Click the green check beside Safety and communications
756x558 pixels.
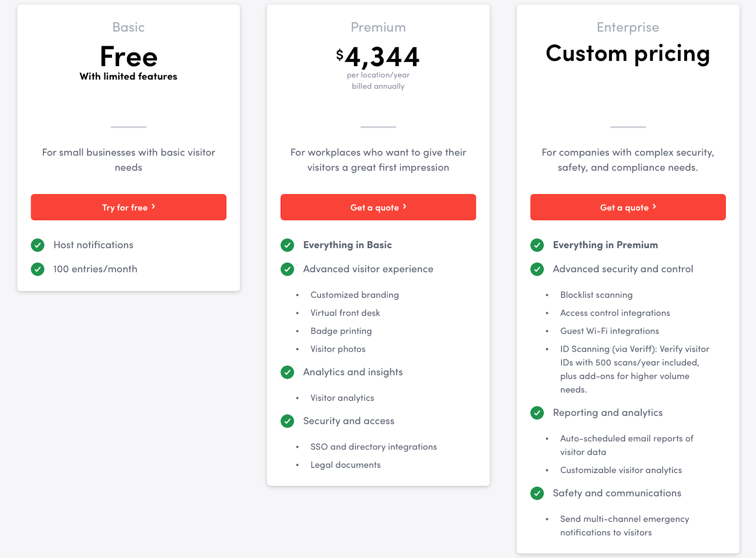[537, 493]
